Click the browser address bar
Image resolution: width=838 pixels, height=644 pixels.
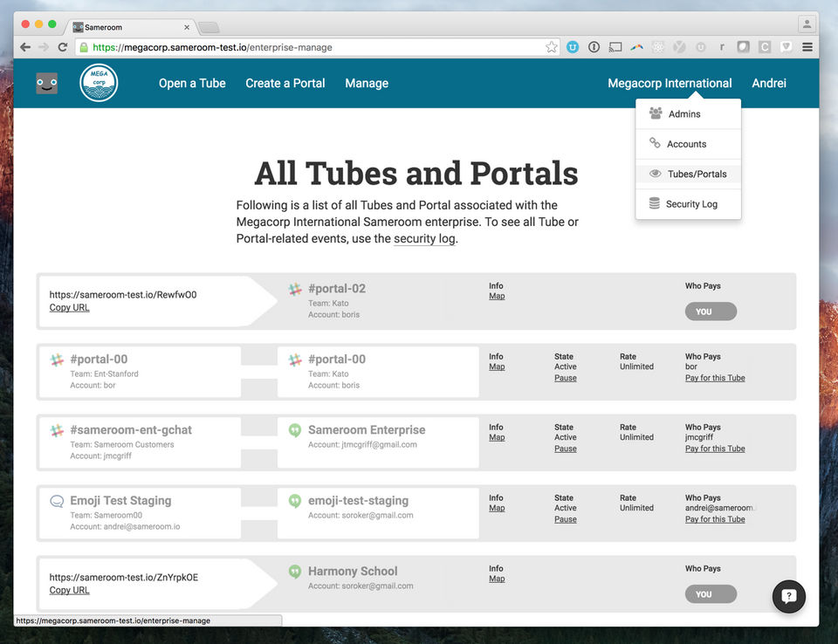click(314, 47)
